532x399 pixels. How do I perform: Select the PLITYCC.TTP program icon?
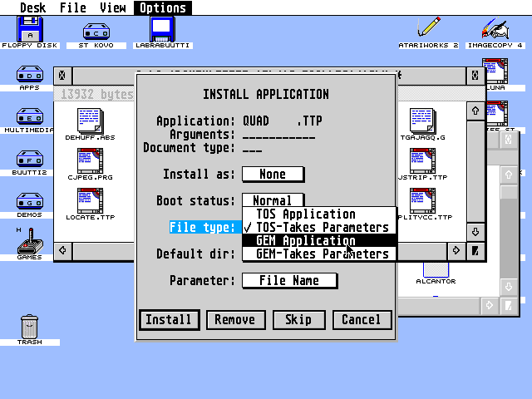(422, 200)
